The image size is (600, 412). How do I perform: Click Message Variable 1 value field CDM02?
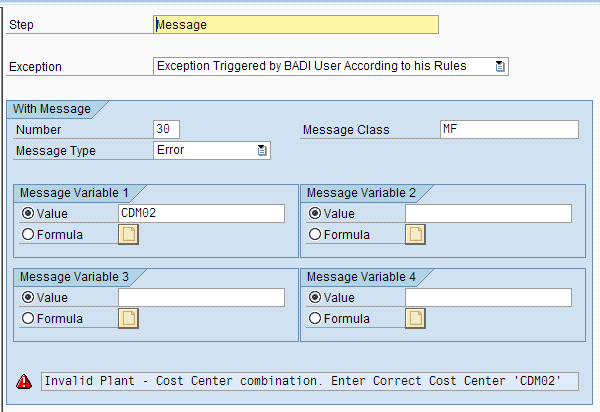coord(201,213)
